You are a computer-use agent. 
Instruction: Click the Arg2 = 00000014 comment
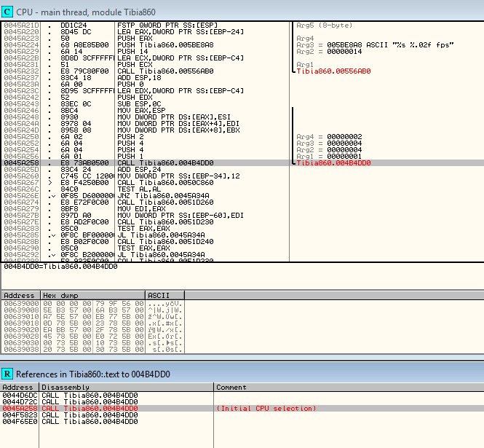[329, 51]
